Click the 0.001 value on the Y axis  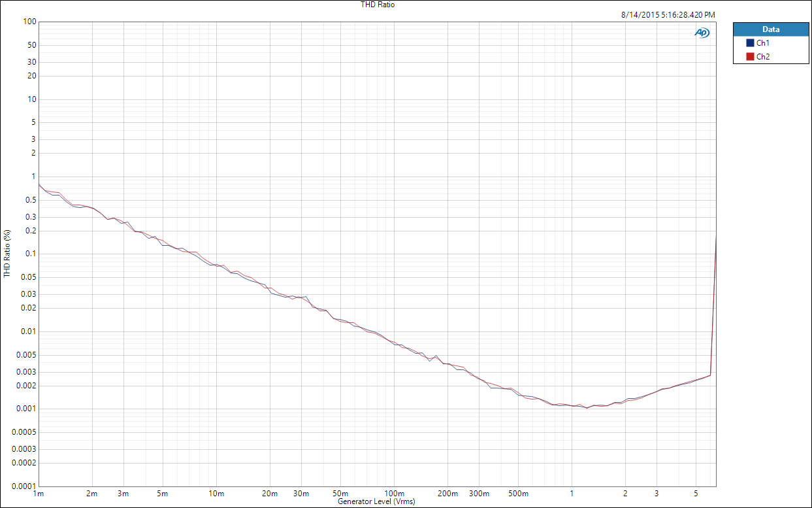(x=25, y=409)
